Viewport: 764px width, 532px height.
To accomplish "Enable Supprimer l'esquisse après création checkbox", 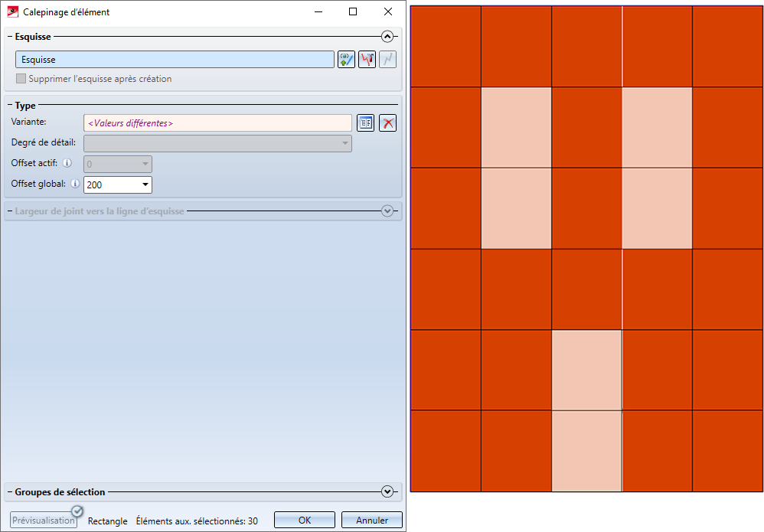I will tap(21, 78).
